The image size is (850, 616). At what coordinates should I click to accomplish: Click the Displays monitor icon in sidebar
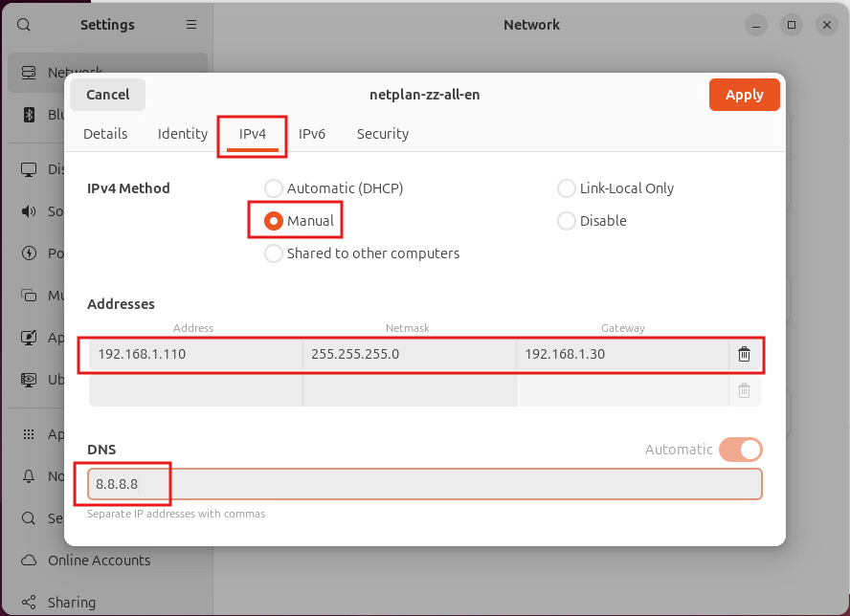pyautogui.click(x=29, y=169)
